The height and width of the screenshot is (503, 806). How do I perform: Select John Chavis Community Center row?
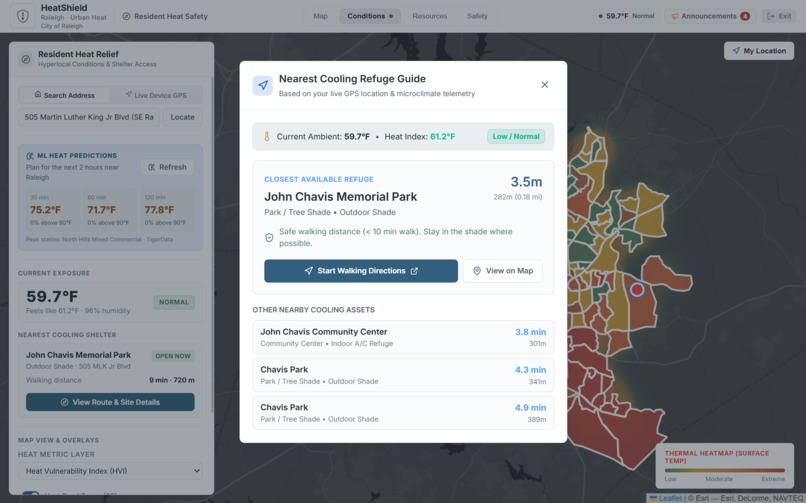point(403,338)
